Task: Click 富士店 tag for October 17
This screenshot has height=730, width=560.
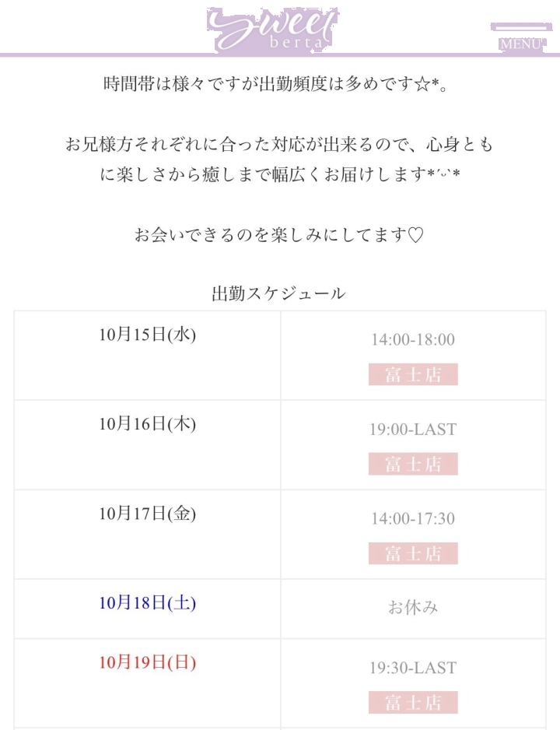Action: (x=413, y=553)
